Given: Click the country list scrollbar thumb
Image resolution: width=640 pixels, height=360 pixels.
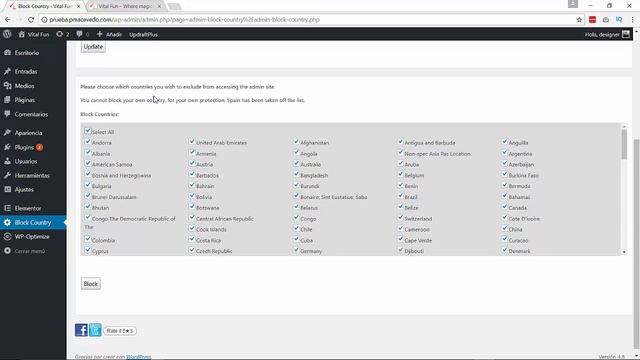Looking at the screenshot, I should (x=624, y=144).
